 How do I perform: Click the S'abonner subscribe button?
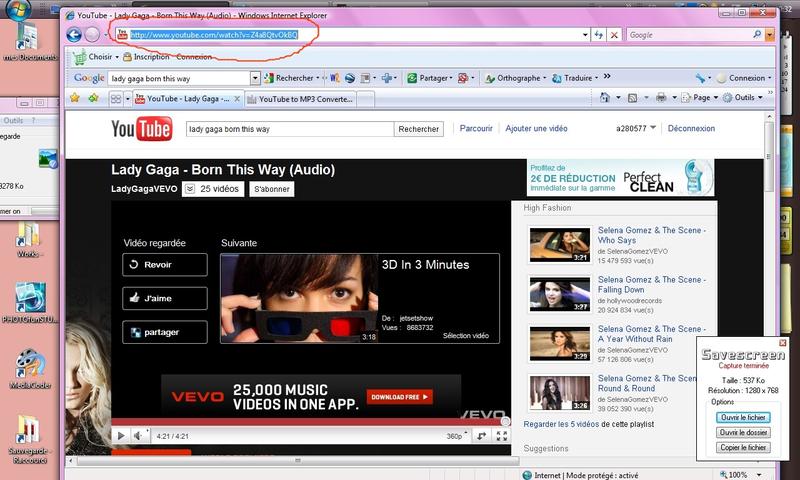[272, 188]
